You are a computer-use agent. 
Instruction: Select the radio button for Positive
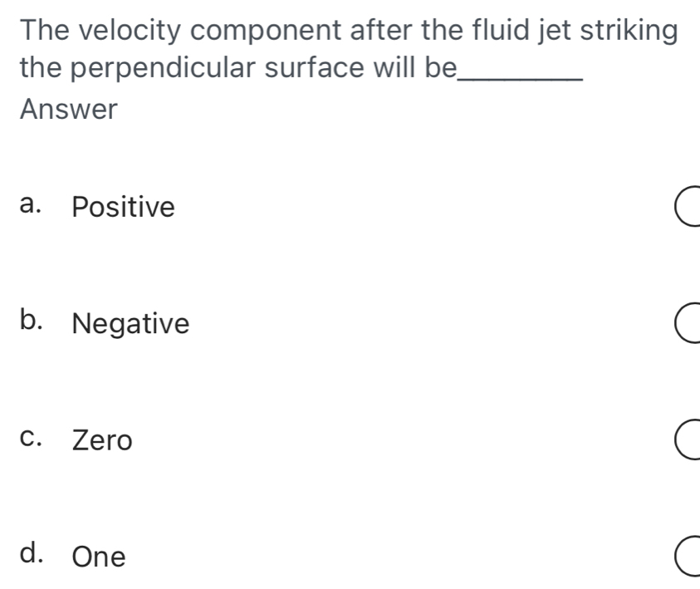[x=686, y=207]
